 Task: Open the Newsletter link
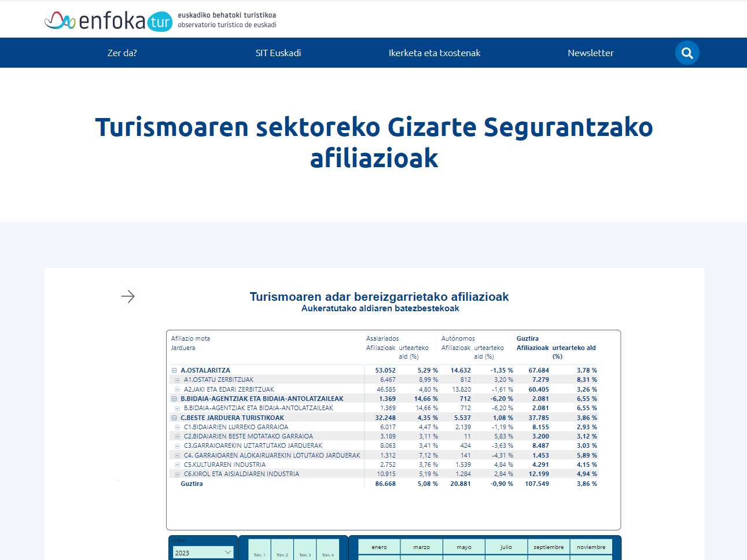590,53
